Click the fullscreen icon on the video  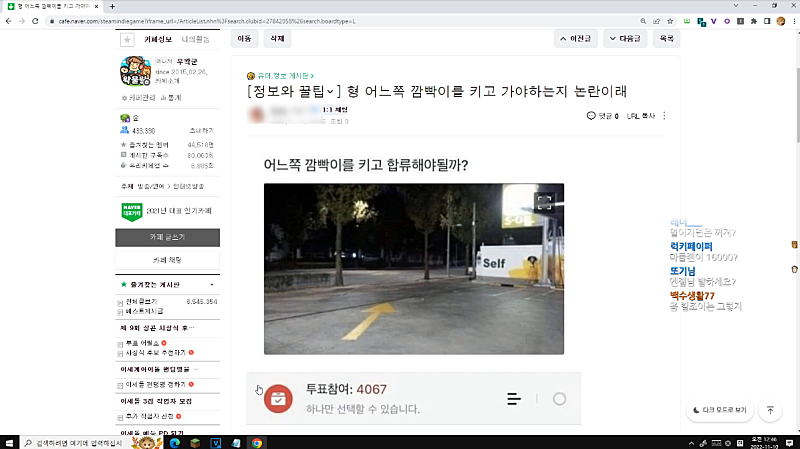point(544,200)
